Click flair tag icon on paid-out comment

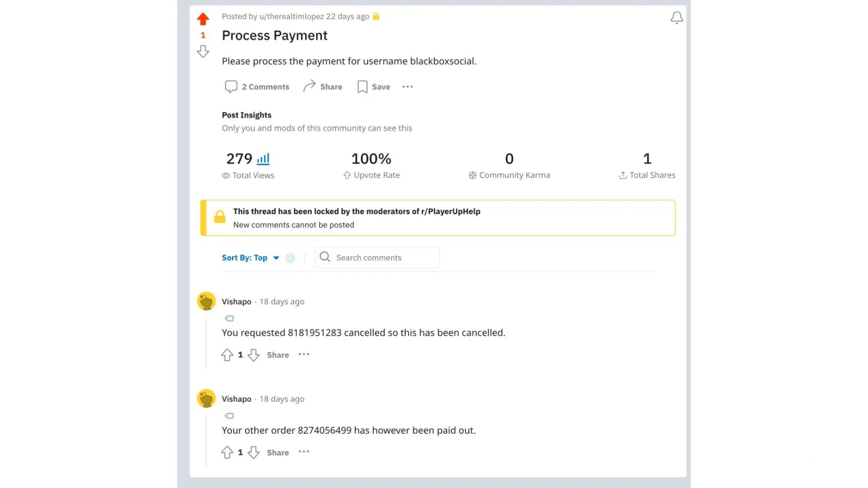pyautogui.click(x=229, y=416)
